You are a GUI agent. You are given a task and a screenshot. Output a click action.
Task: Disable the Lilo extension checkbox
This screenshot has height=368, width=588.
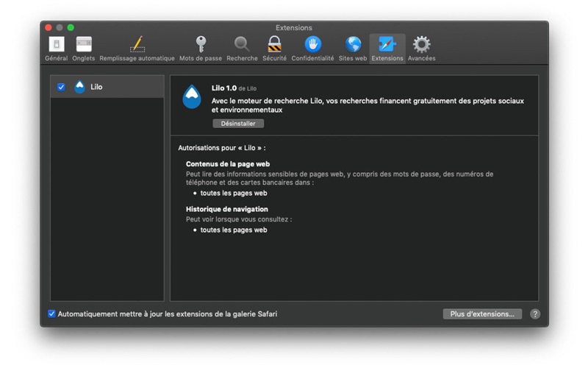click(61, 87)
